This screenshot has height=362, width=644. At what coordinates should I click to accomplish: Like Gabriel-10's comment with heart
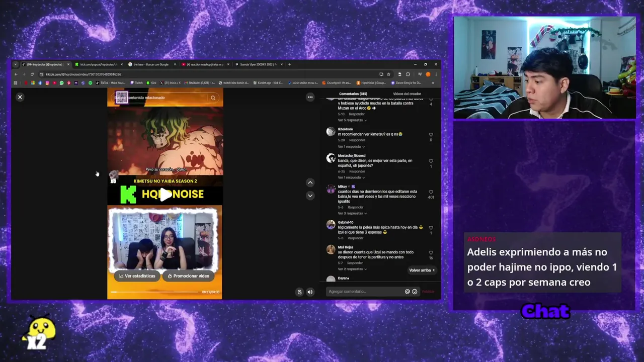[431, 228]
